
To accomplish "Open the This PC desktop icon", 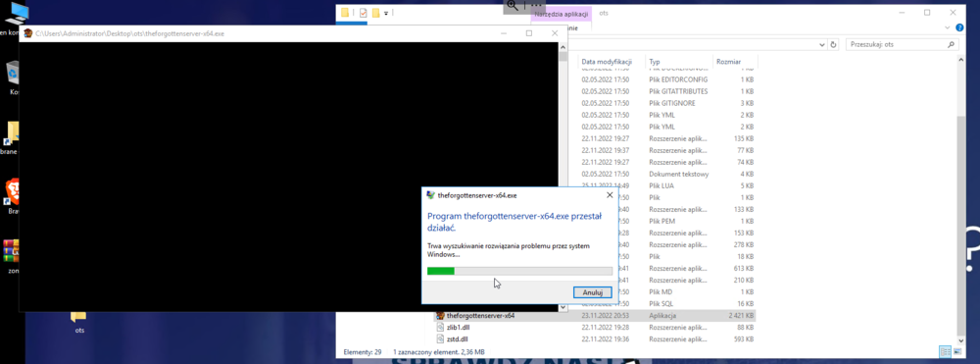I will coord(18,14).
